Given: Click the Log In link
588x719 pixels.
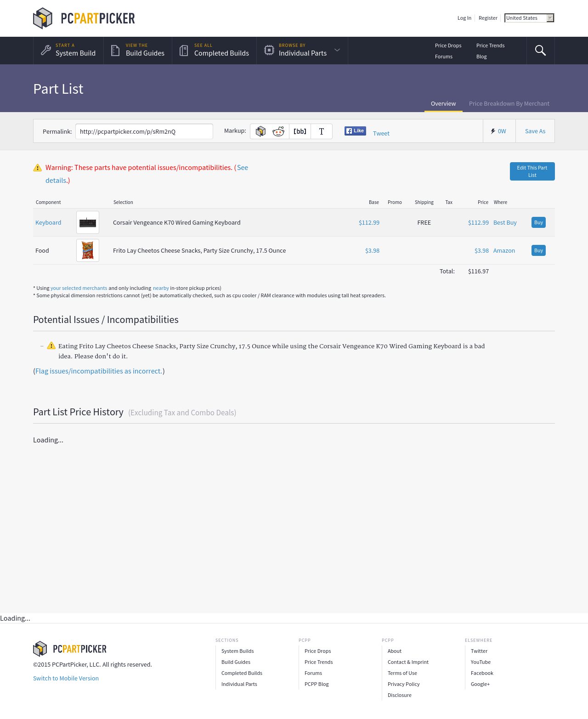Looking at the screenshot, I should (464, 18).
